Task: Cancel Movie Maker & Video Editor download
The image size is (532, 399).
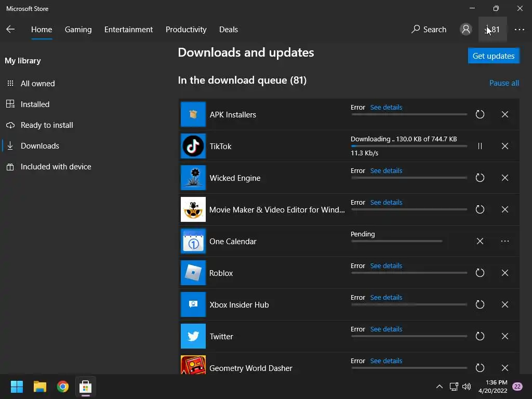Action: point(505,209)
